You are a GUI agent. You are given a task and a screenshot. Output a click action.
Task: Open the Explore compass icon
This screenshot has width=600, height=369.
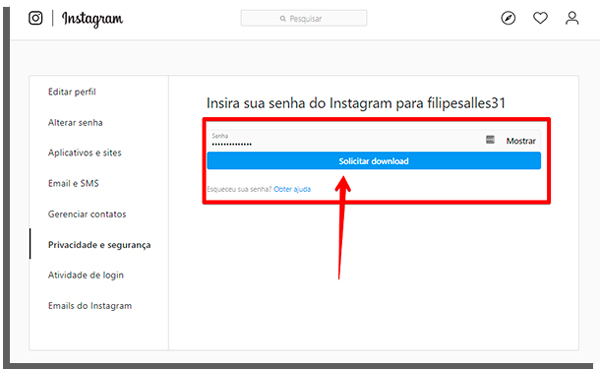(x=508, y=18)
